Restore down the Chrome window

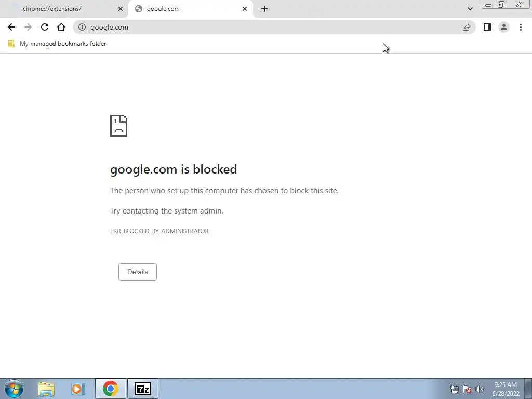(x=501, y=4)
